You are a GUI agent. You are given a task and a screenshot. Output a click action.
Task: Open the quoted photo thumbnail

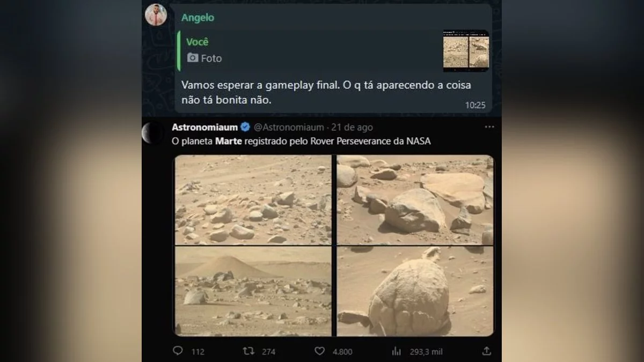(x=466, y=51)
